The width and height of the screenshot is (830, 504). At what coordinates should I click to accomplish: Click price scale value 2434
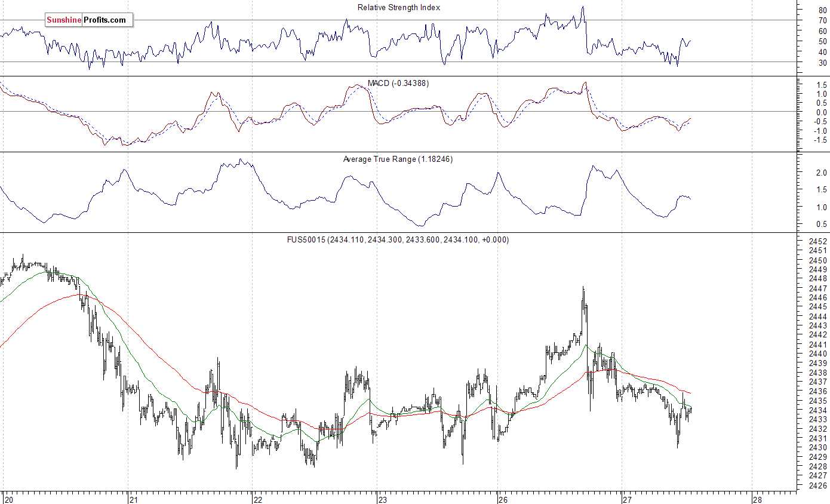(819, 410)
